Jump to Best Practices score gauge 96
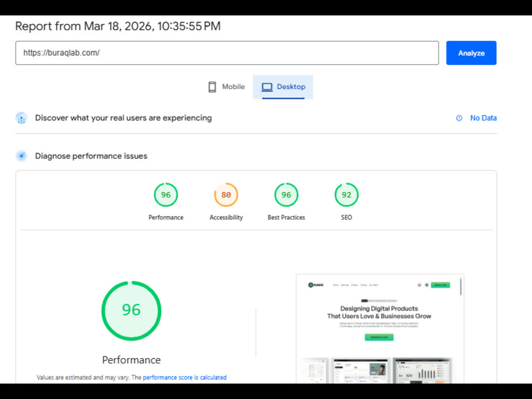The width and height of the screenshot is (532, 399). tap(286, 195)
